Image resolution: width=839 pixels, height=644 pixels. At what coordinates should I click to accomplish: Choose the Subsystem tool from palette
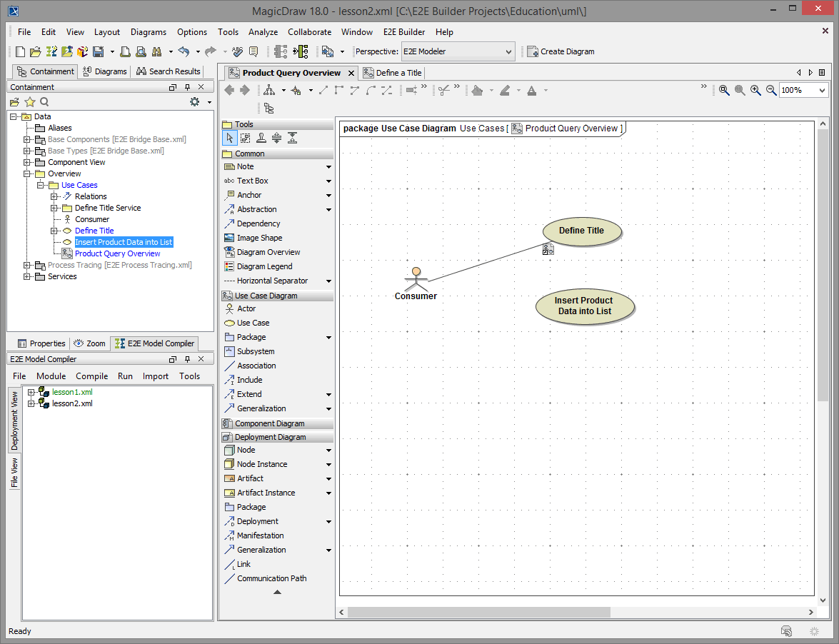click(255, 351)
